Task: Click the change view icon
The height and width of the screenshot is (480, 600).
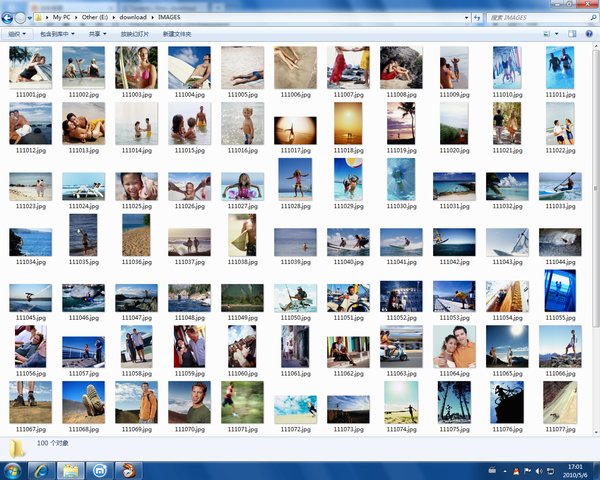Action: click(x=547, y=34)
